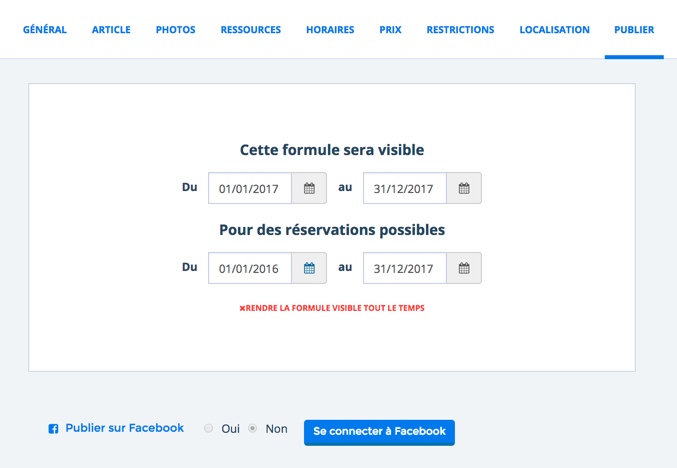Open the Localisation tab
Screen dimensions: 677x468
click(554, 30)
